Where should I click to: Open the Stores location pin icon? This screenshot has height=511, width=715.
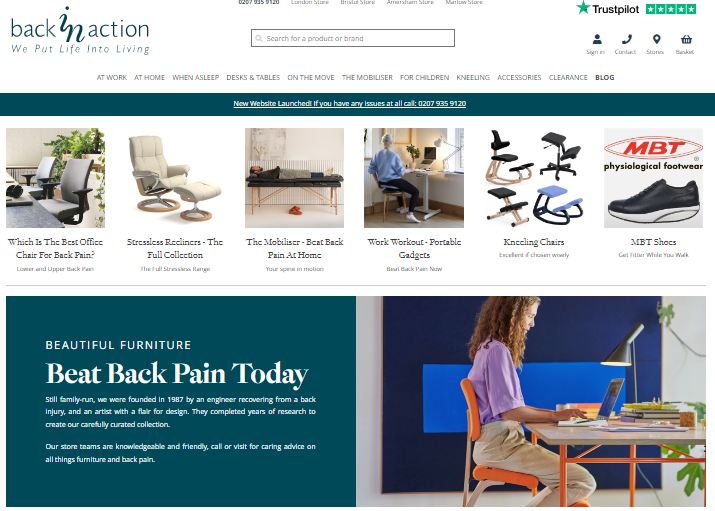656,39
